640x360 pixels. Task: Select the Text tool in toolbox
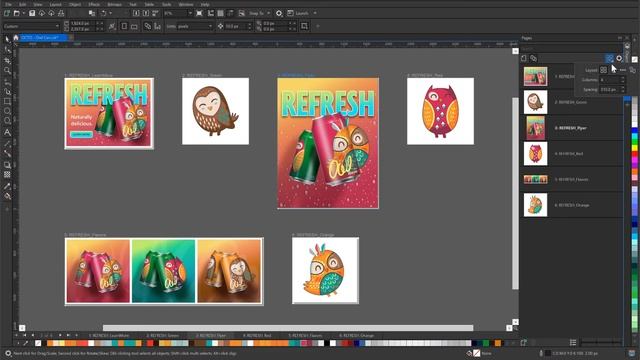(x=7, y=132)
